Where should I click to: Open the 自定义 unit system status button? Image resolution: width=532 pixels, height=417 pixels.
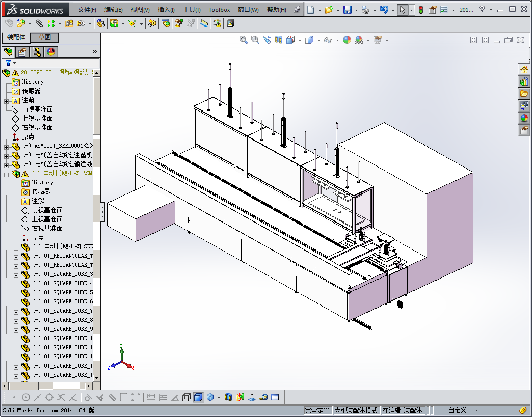coord(457,410)
